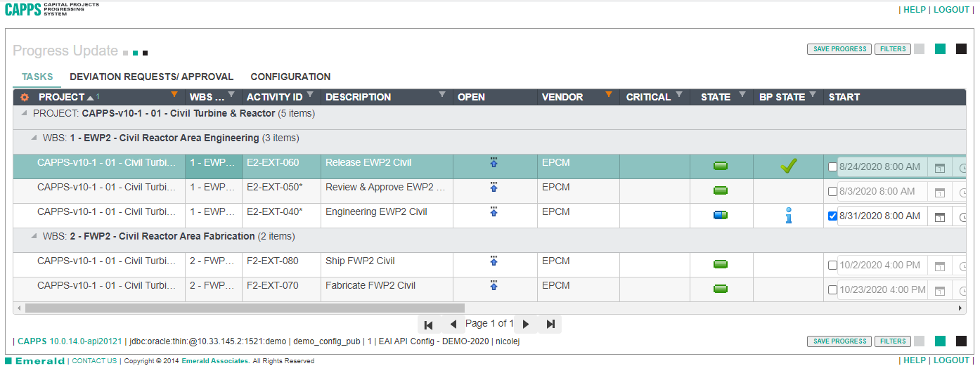Select the teal color swatch at top right
Image resolution: width=980 pixels, height=392 pixels.
pos(940,49)
